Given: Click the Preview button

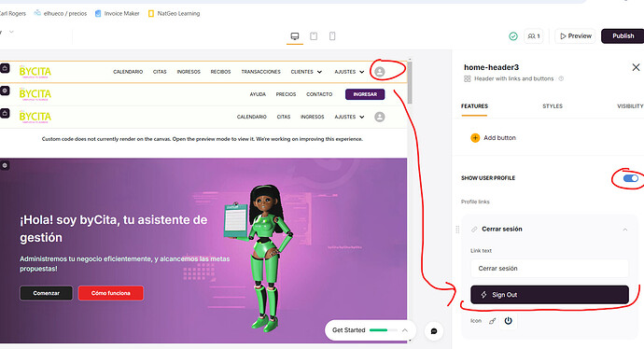Looking at the screenshot, I should tap(576, 36).
